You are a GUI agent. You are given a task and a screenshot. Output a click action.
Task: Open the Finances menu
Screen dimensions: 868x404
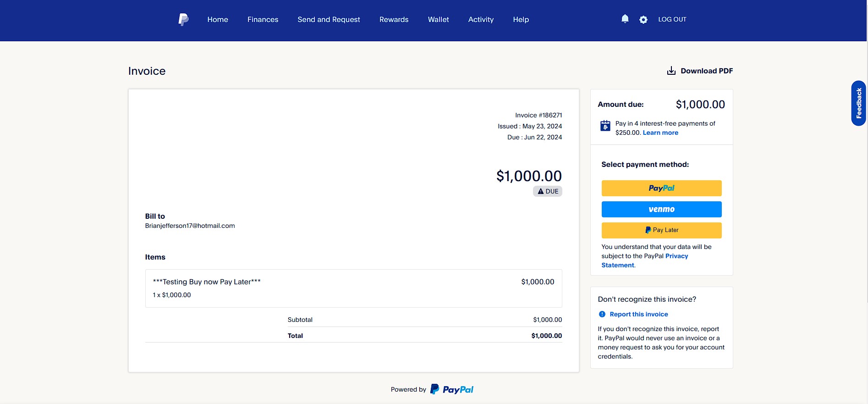263,19
